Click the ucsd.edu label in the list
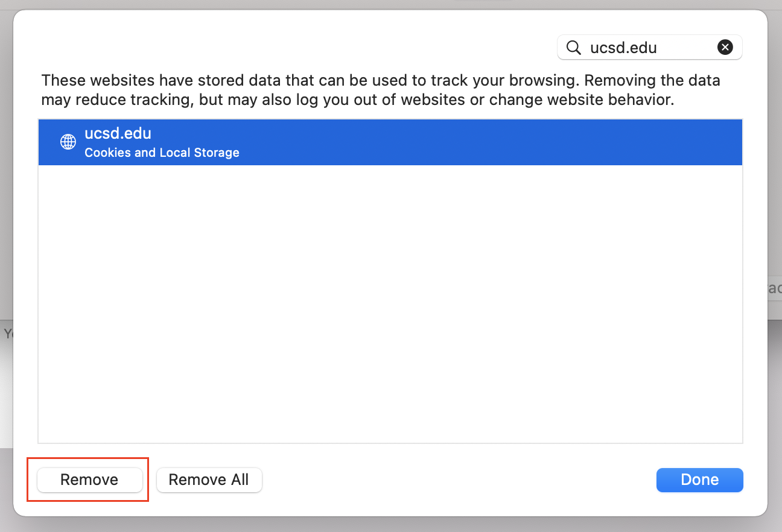This screenshot has width=782, height=532. pos(118,133)
